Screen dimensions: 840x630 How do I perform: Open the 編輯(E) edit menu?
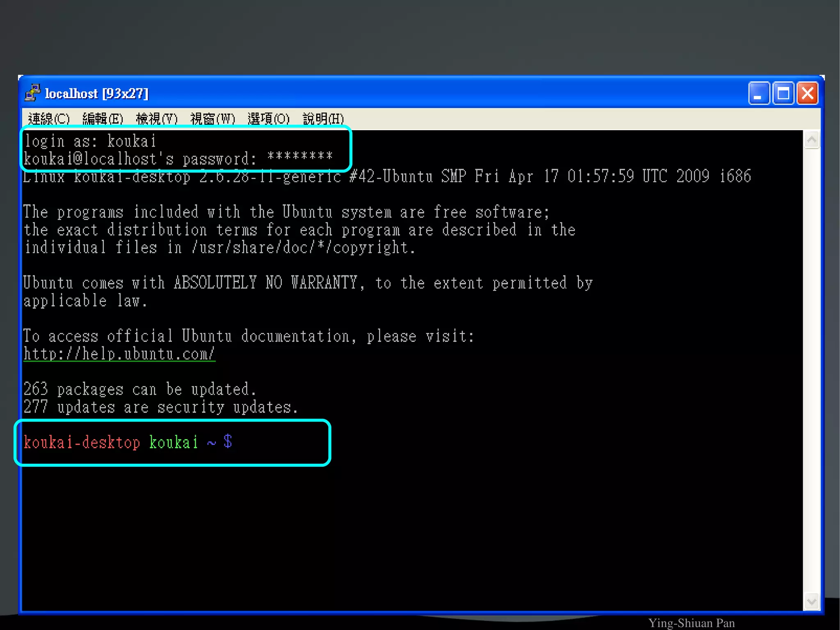103,119
